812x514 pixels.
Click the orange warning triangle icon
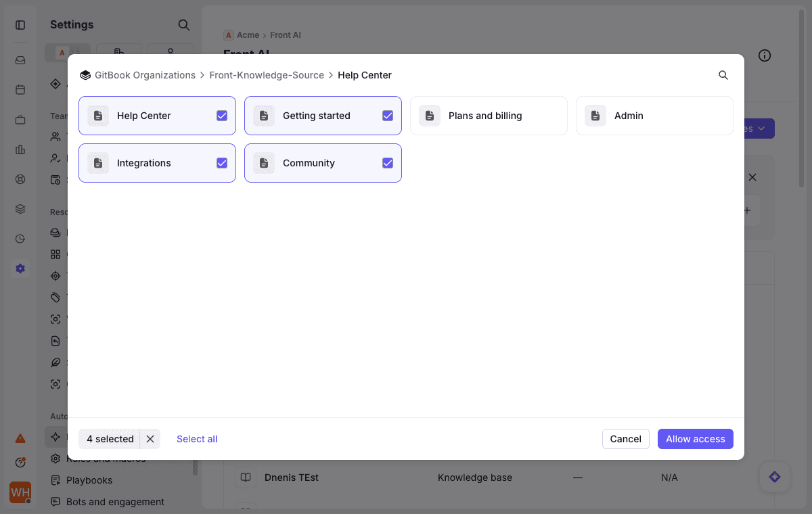click(x=20, y=438)
